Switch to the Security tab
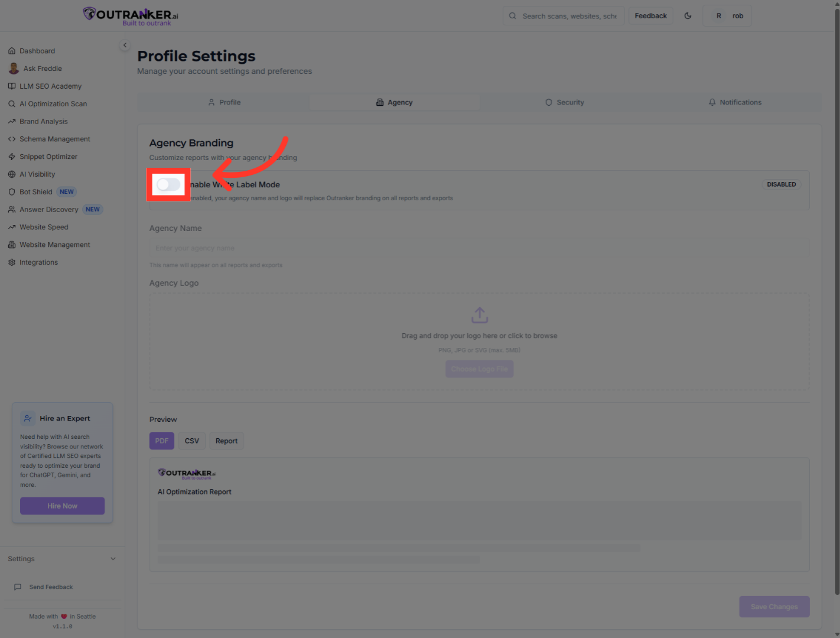840x638 pixels. click(564, 102)
